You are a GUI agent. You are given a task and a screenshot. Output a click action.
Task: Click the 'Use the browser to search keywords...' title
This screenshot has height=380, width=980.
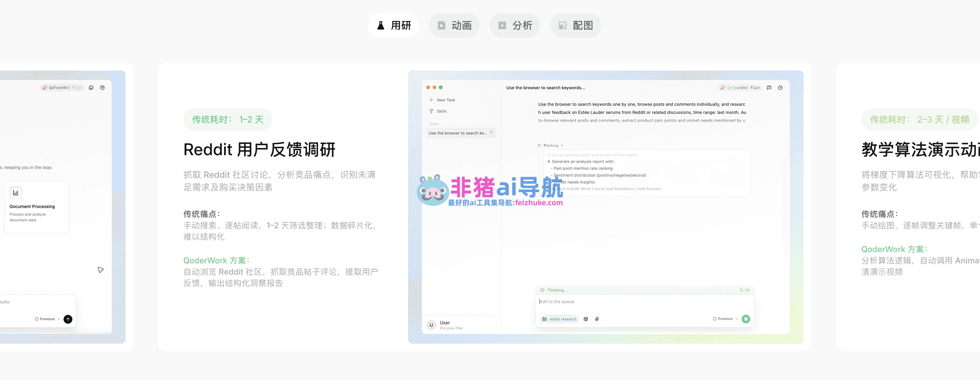(546, 88)
